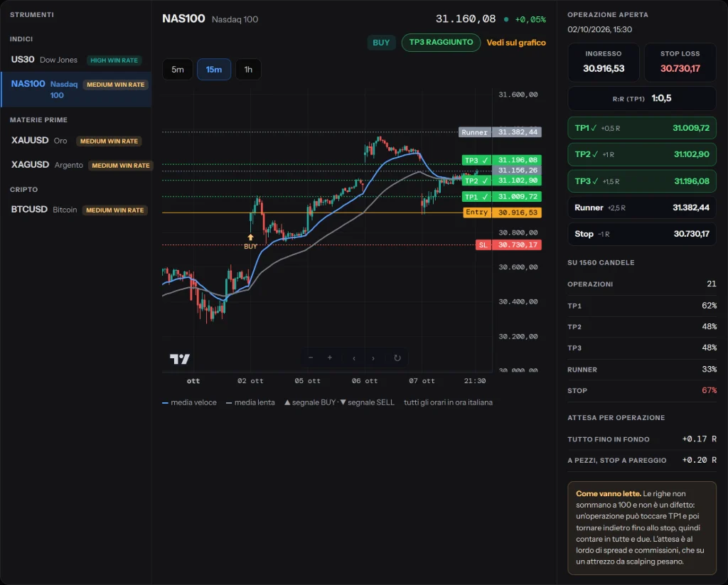Click the STOP LOSS 30.730,17 card
Screen dimensions: 728x585
680,63
